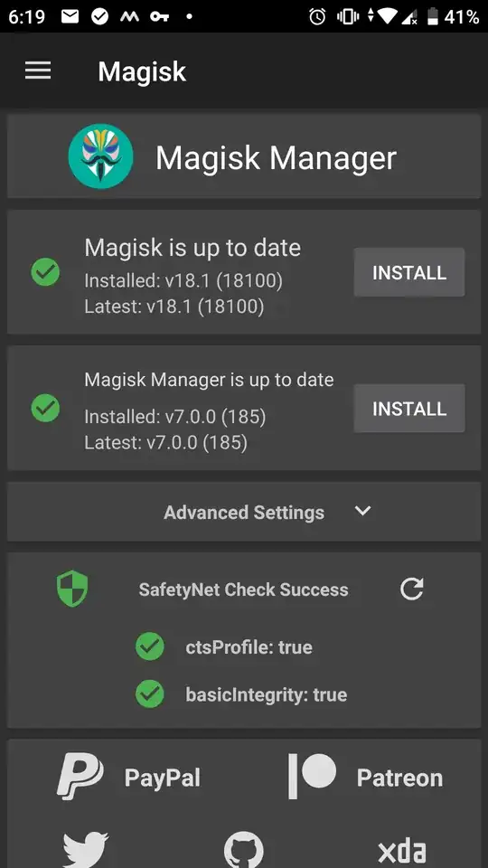
Task: Open the hamburger navigation menu
Action: coord(38,71)
